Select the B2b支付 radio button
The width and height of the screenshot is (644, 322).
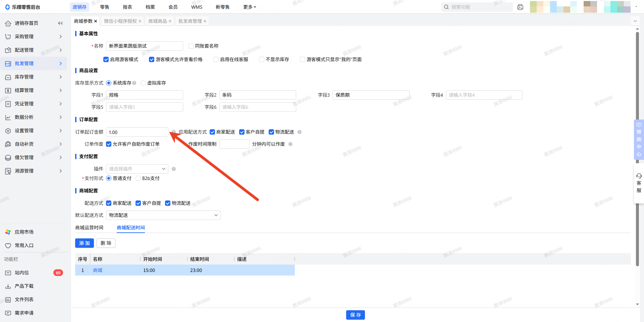[x=138, y=178]
